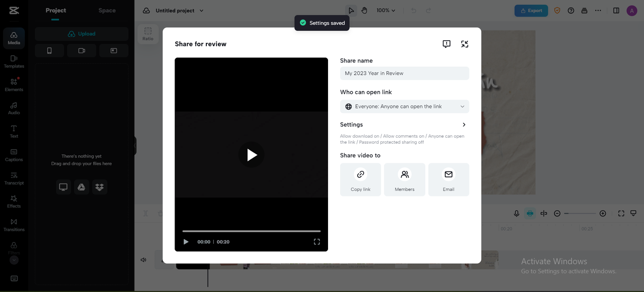Toggle the highlighted magnet snapping icon
This screenshot has width=644, height=292.
pos(530,214)
